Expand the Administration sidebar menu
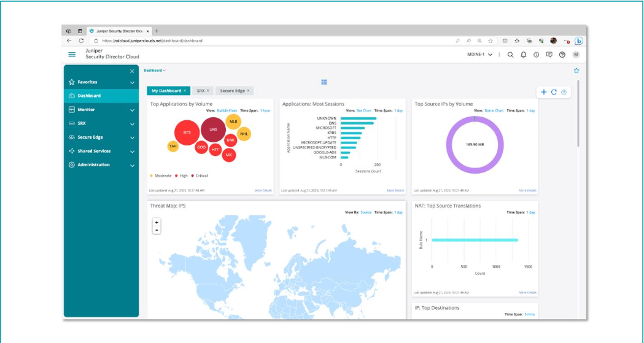This screenshot has width=644, height=343. (132, 165)
